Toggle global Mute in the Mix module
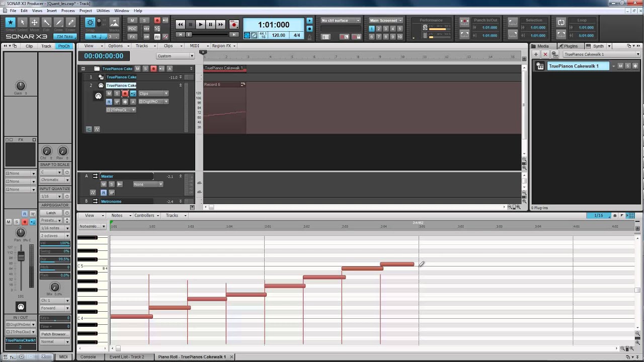The height and width of the screenshot is (362, 644). [x=132, y=21]
